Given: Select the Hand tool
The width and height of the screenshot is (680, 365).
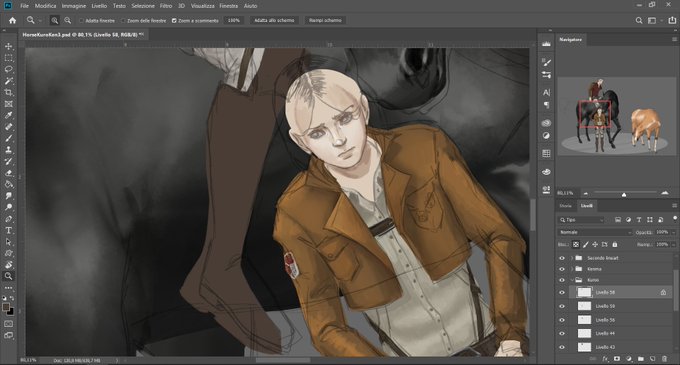Looking at the screenshot, I should [x=8, y=264].
